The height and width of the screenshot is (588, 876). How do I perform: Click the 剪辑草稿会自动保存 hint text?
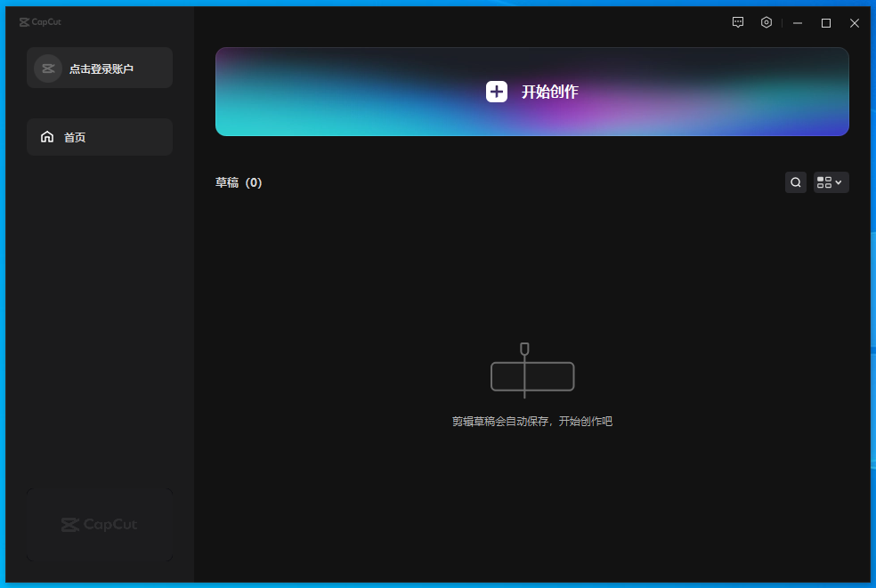tap(532, 422)
